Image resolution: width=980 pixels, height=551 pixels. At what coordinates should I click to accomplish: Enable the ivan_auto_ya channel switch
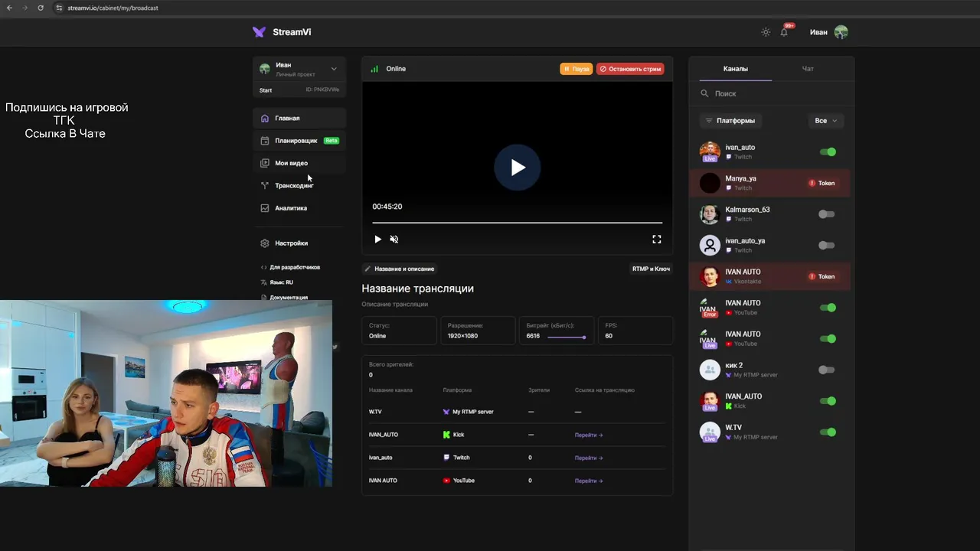pos(826,245)
